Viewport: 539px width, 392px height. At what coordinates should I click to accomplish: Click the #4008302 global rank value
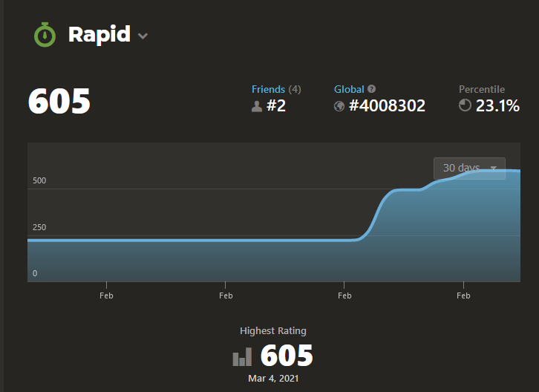(x=387, y=105)
